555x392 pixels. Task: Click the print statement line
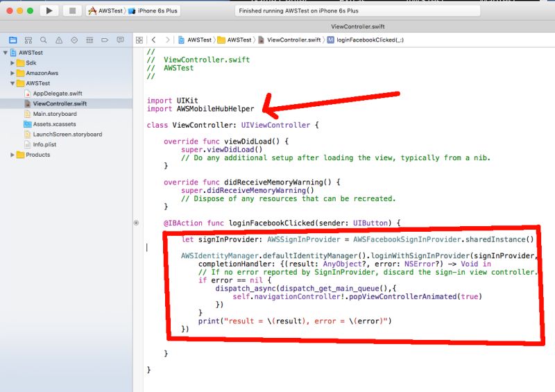[295, 321]
